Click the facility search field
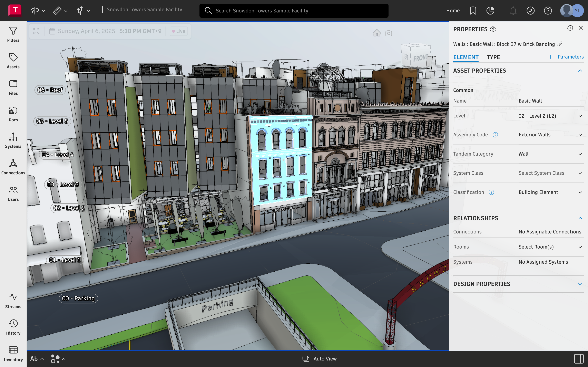 294,11
